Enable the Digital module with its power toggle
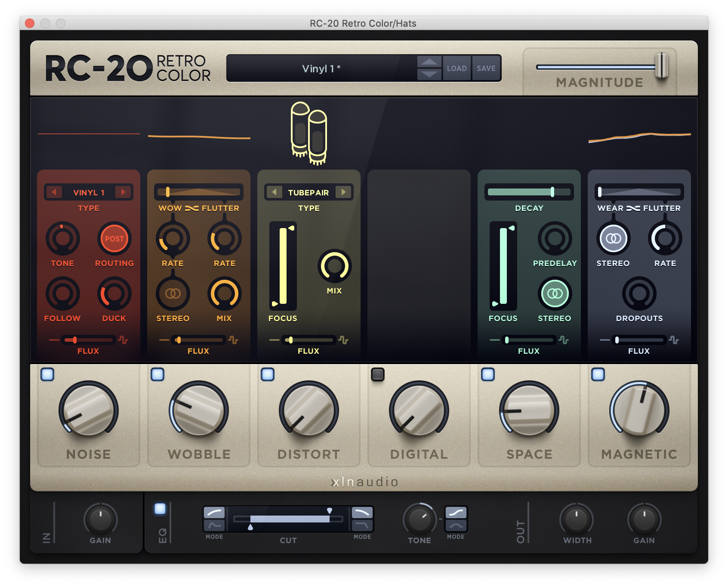728x587 pixels. coord(378,374)
